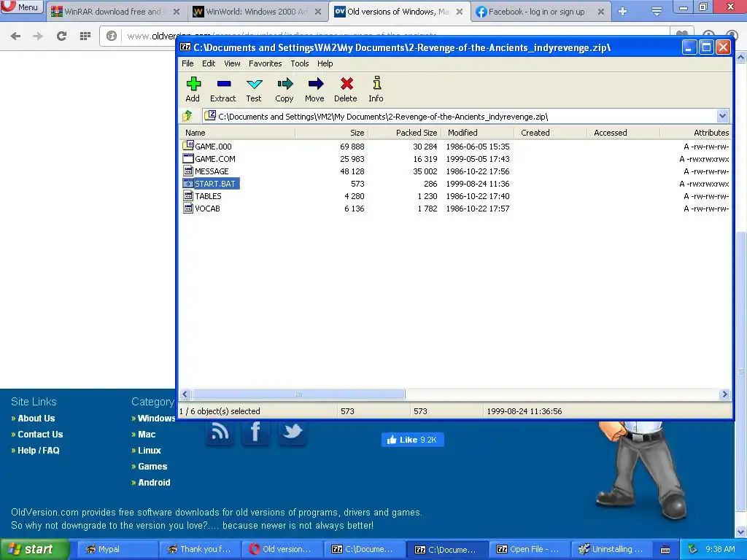
Task: Click packed size 16 319 cell
Action: coord(425,158)
